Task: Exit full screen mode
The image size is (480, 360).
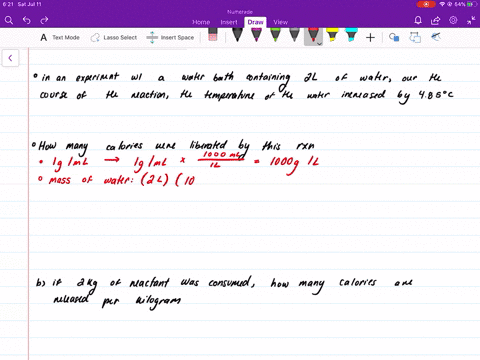Action: click(x=471, y=20)
